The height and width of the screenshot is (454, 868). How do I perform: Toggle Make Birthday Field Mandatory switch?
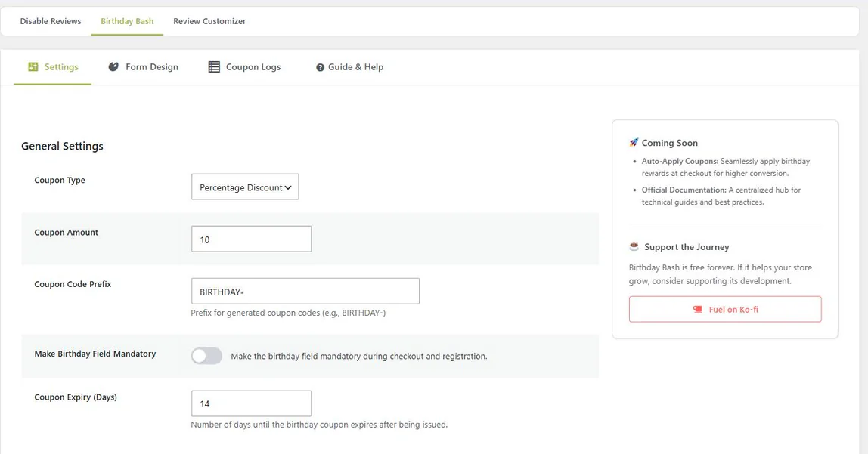[x=206, y=356]
